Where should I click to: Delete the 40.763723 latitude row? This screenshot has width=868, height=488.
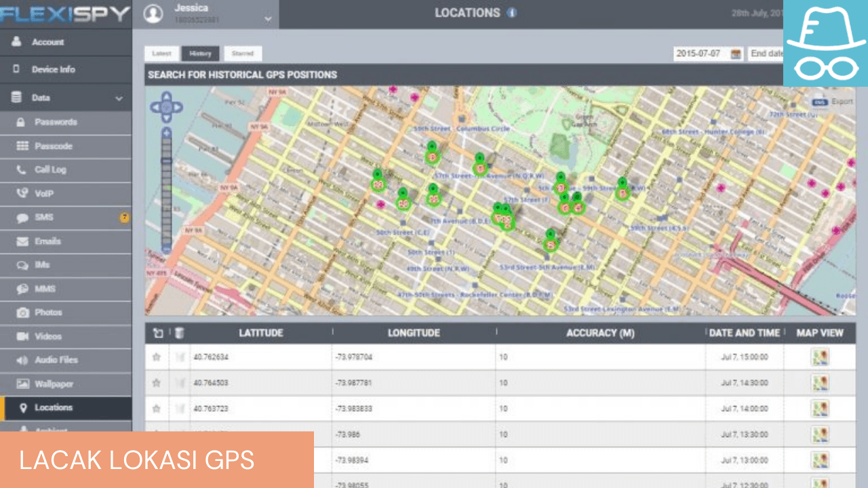tap(180, 409)
